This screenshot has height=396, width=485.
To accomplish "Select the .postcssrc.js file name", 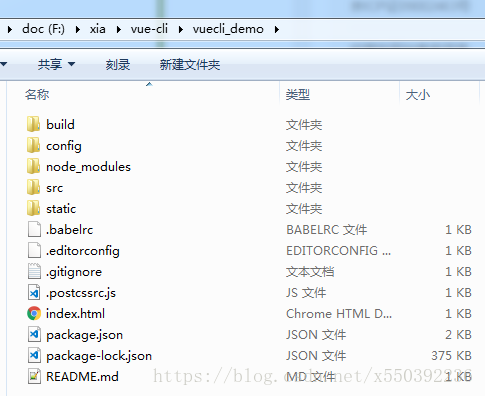I will click(81, 293).
